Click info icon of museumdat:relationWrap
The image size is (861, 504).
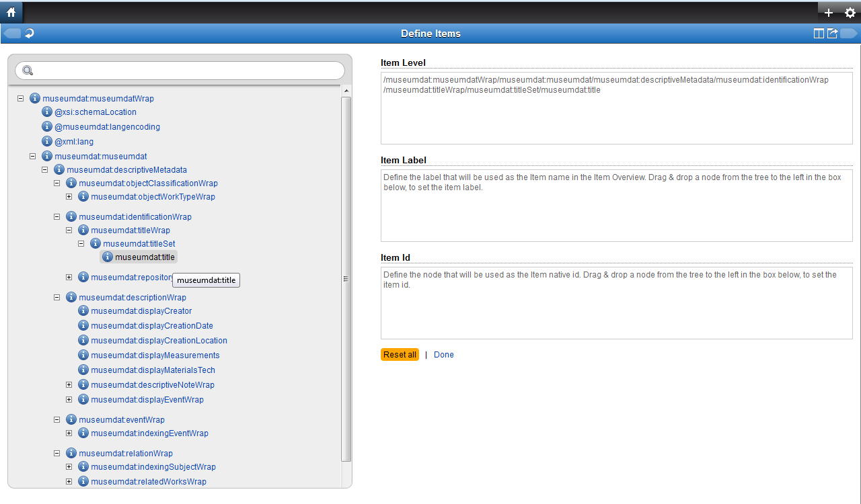[x=71, y=453]
